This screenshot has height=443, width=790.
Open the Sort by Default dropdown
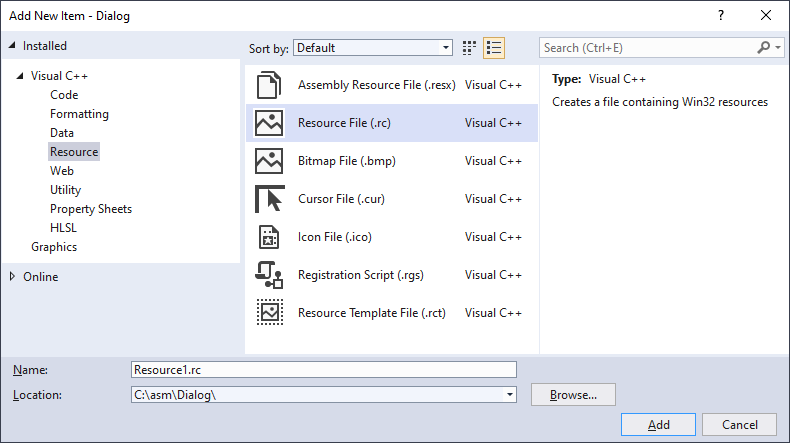pos(373,48)
